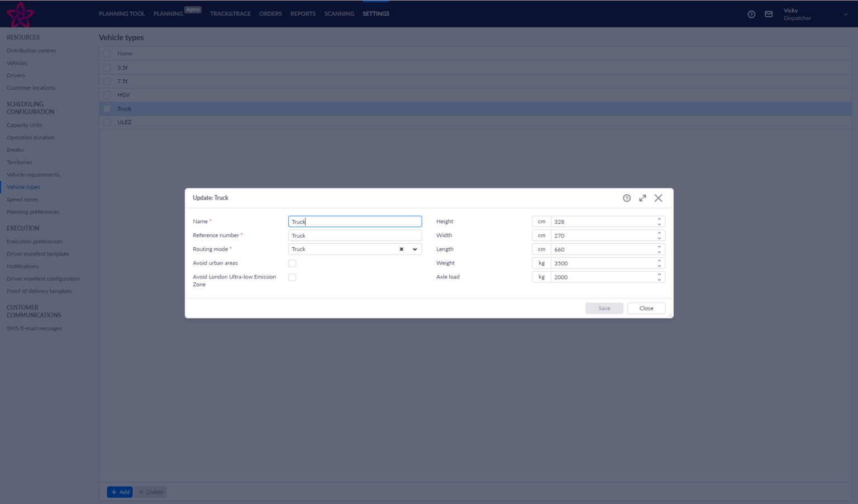Click the help icon in the Update: Truck dialog
This screenshot has height=504, width=858.
(x=626, y=198)
